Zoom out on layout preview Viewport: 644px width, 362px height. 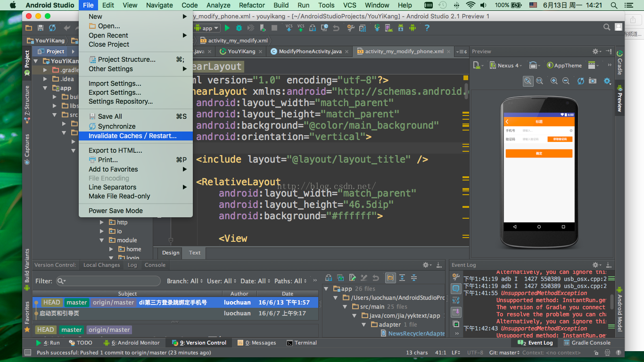point(566,81)
